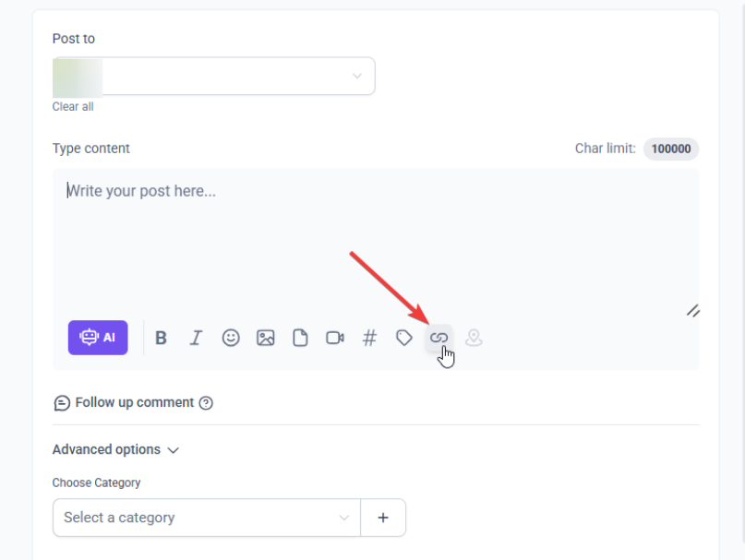Add a new category with plus button
The height and width of the screenshot is (560, 745).
click(383, 518)
